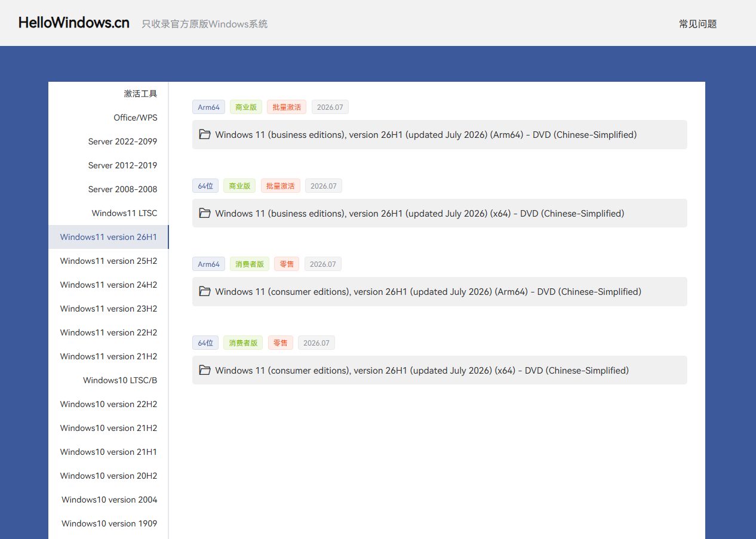Switch to Windows10 version 2004
The width and height of the screenshot is (756, 539).
tap(109, 500)
